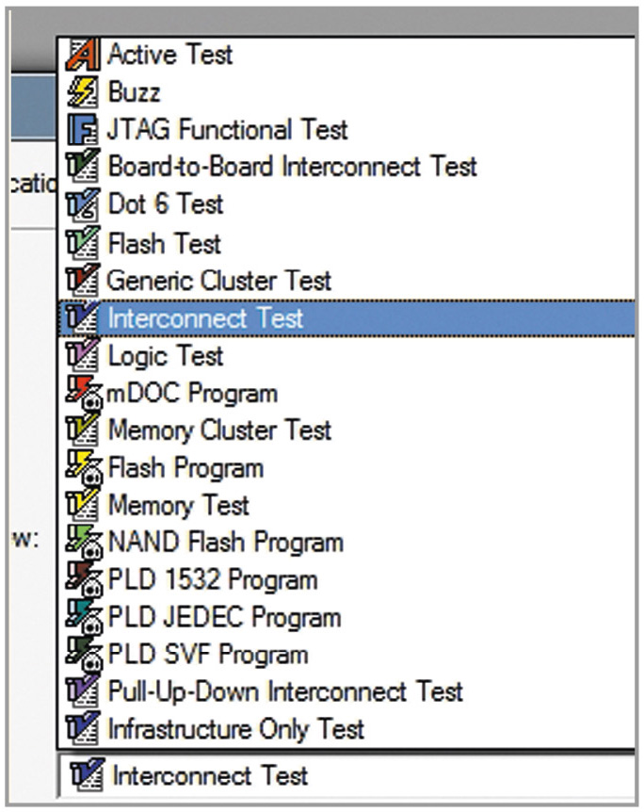The height and width of the screenshot is (812, 644).
Task: Pick the highlighted Interconnect Test item
Action: (x=205, y=317)
